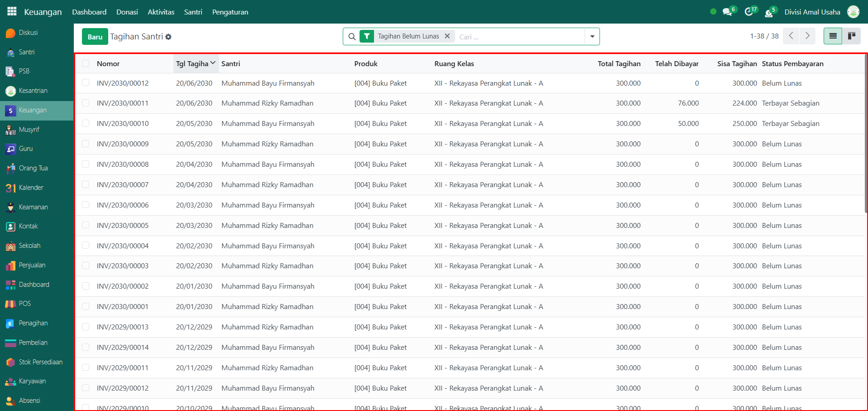Go to next page of records
The height and width of the screenshot is (411, 868).
pos(807,36)
